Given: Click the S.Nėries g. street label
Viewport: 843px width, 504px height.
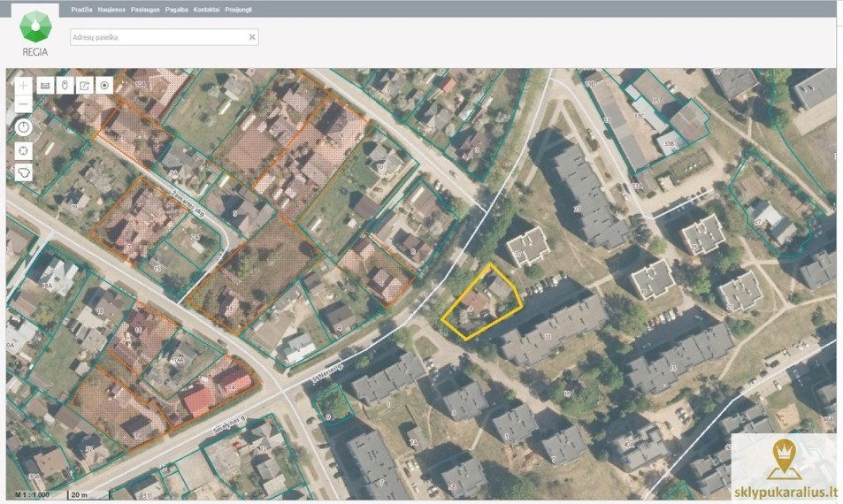Looking at the screenshot, I should coord(328,373).
